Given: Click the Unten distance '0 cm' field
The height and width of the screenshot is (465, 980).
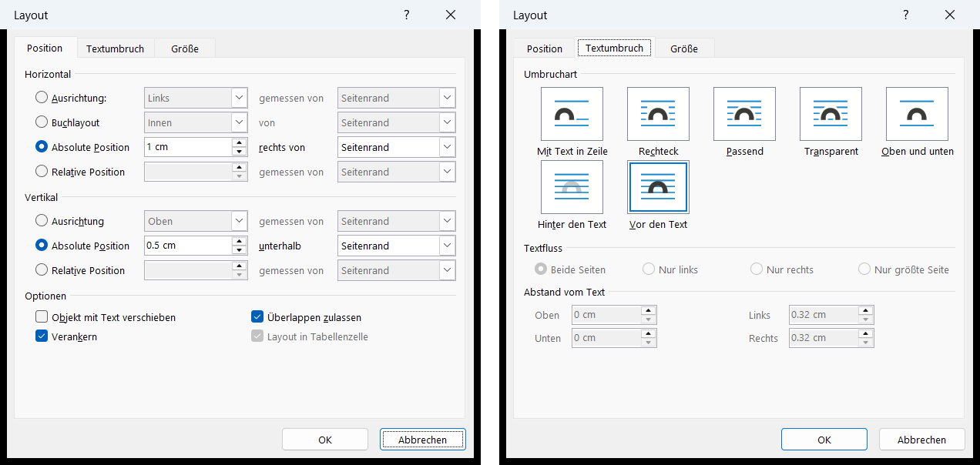Looking at the screenshot, I should coord(606,338).
